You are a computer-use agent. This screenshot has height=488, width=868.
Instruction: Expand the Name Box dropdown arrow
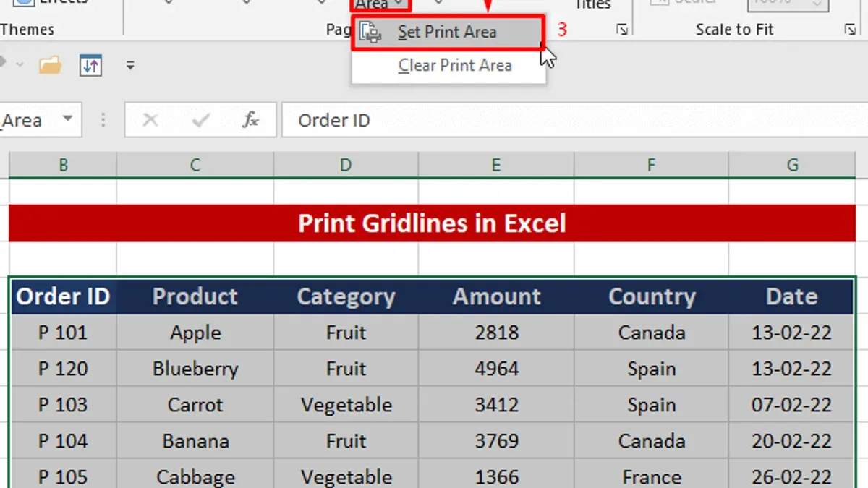[x=68, y=119]
